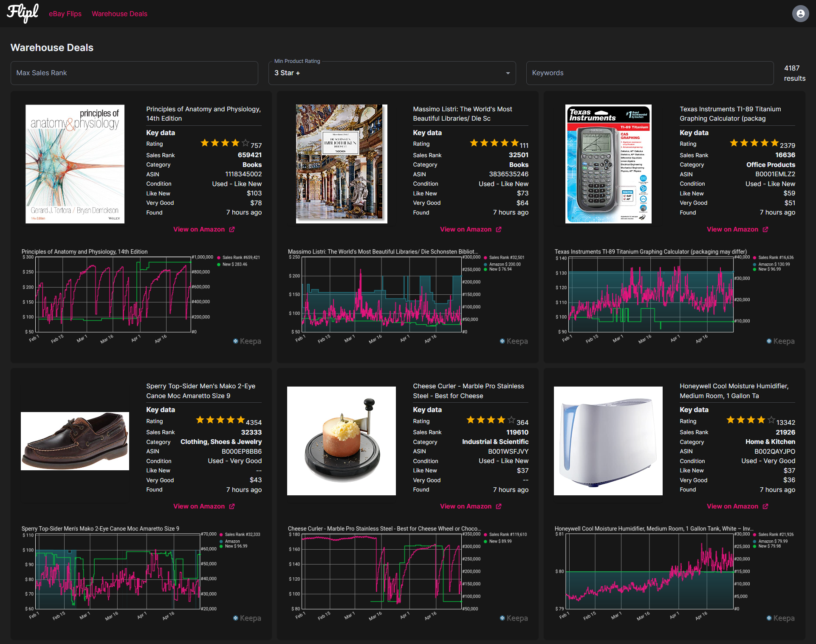Click the Massimo Listri price history chart
816x644 pixels.
[x=382, y=294]
